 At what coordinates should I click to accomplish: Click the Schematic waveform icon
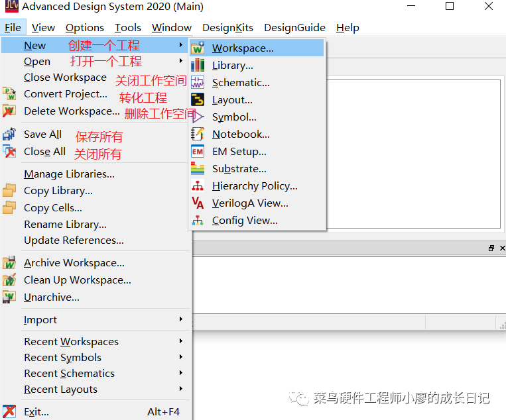tap(198, 83)
